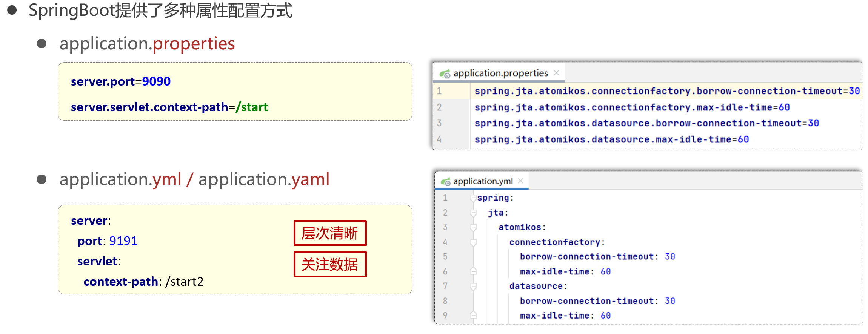Click line number 5 in yml gutter
The height and width of the screenshot is (334, 868).
point(445,257)
